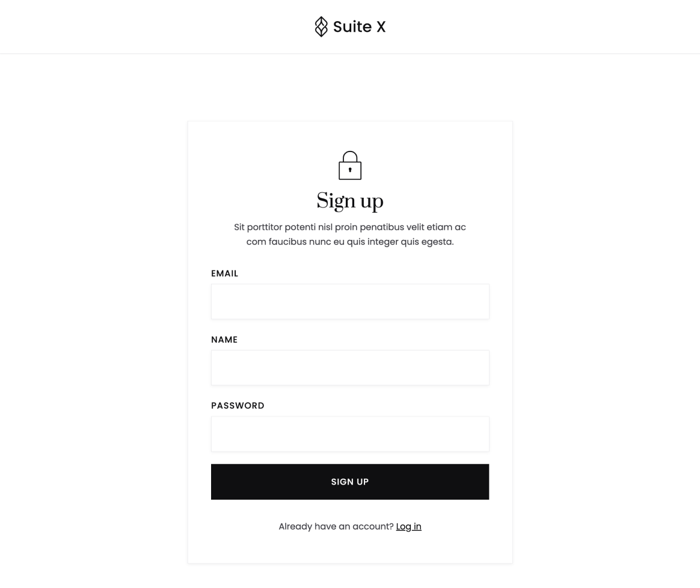This screenshot has width=700, height=588.
Task: Focus the NAME input field
Action: 349,367
